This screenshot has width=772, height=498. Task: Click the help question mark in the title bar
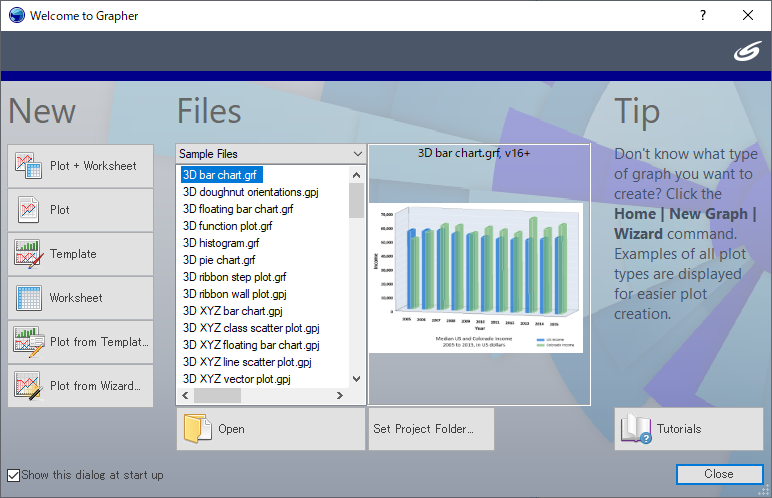click(x=703, y=15)
